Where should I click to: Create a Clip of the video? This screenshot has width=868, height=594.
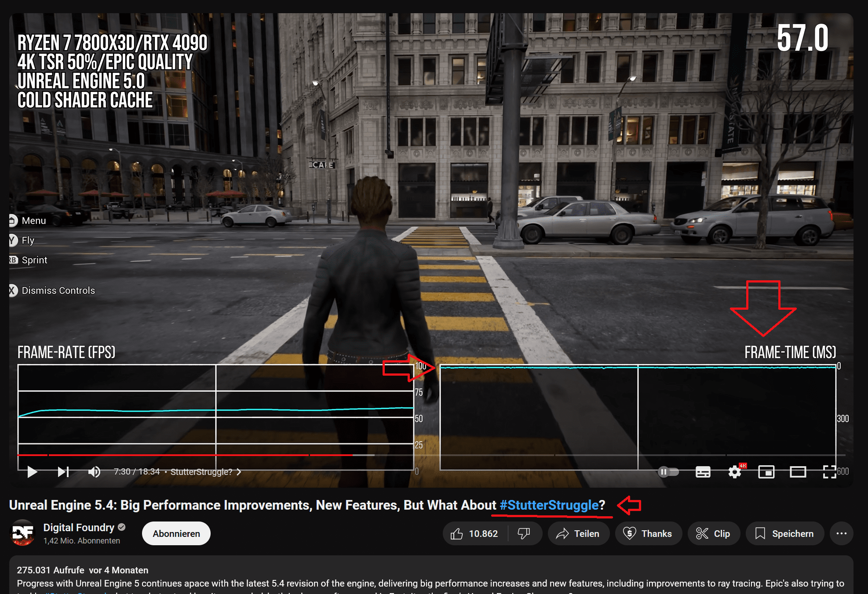(x=714, y=533)
